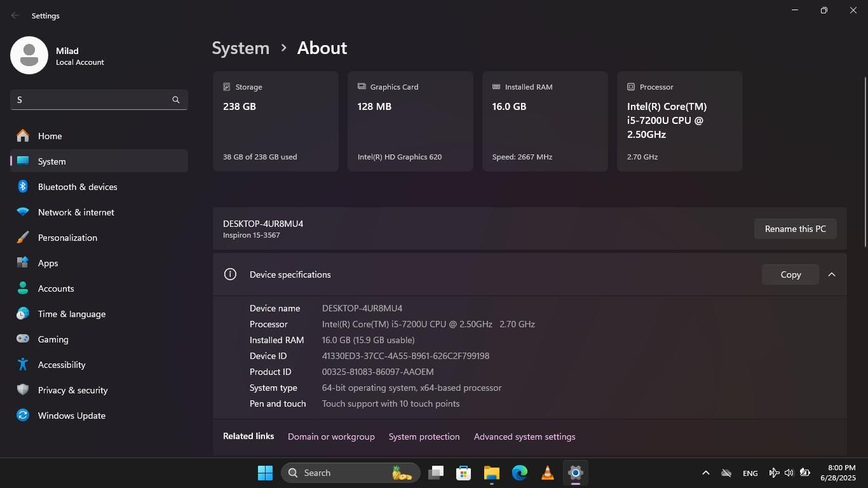This screenshot has width=868, height=488.
Task: Open the Apps settings page
Action: 99,263
